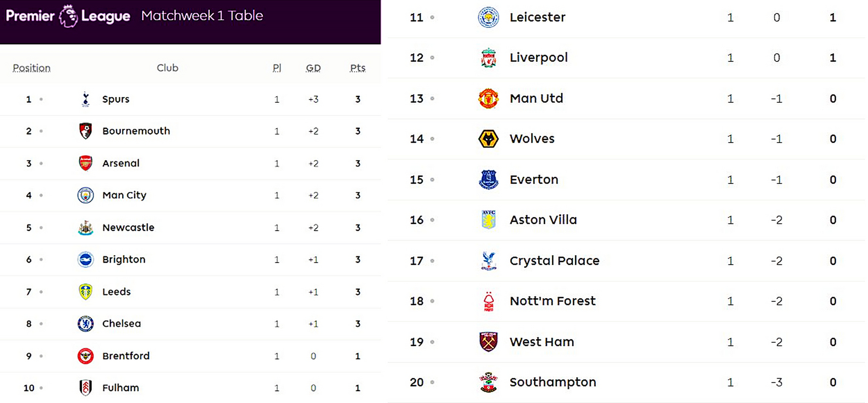
Task: Click the Spurs club crest
Action: [x=86, y=99]
